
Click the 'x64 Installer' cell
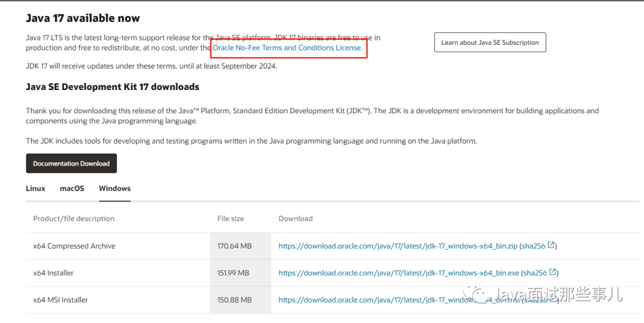pyautogui.click(x=54, y=273)
